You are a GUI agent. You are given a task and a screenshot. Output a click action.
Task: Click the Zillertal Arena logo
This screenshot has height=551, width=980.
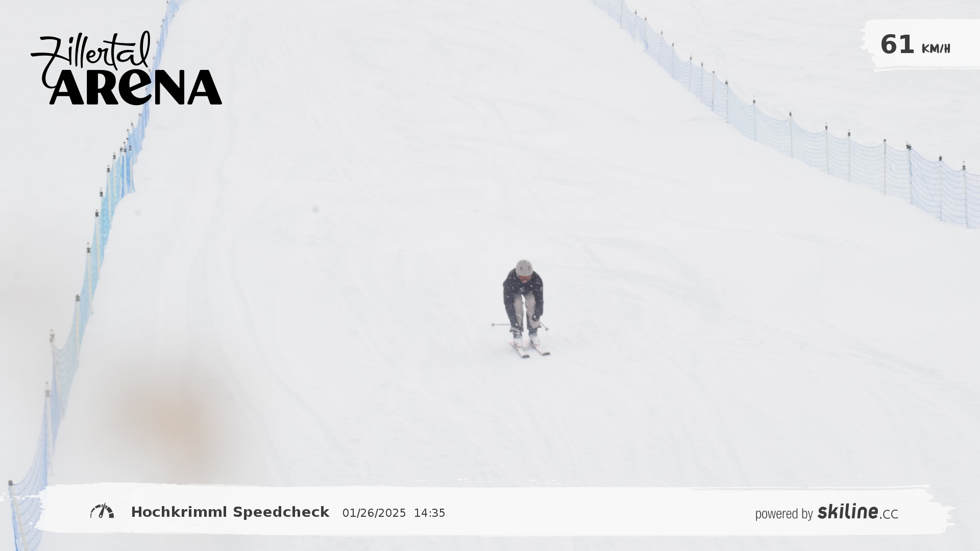click(x=126, y=68)
